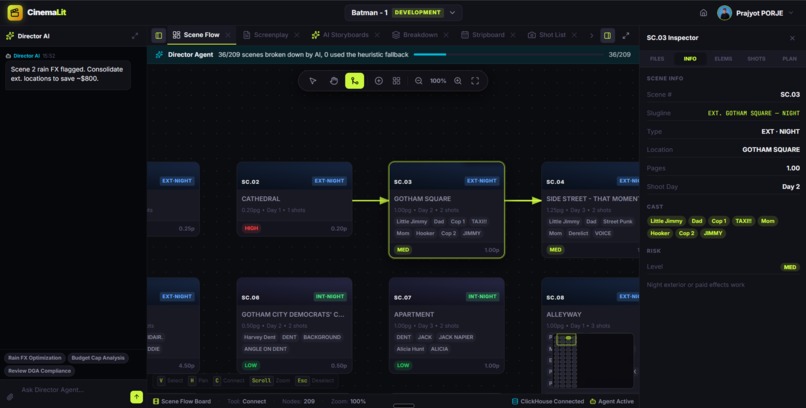This screenshot has width=806, height=408.
Task: Click Little Jimmy cast tag in inspector
Action: tap(666, 221)
